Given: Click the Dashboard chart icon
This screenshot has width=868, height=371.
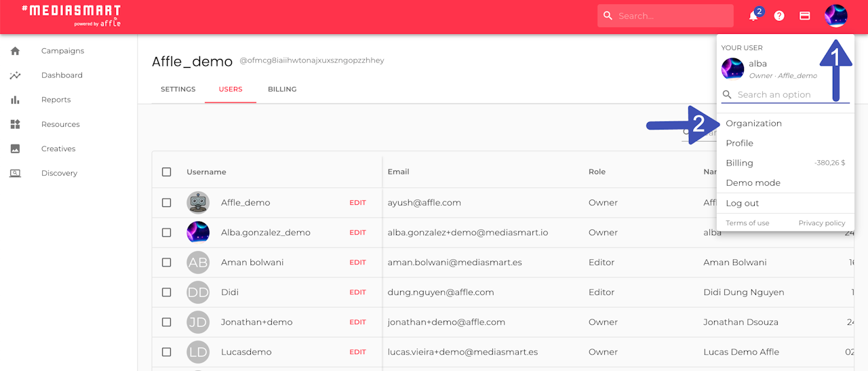Looking at the screenshot, I should (15, 75).
